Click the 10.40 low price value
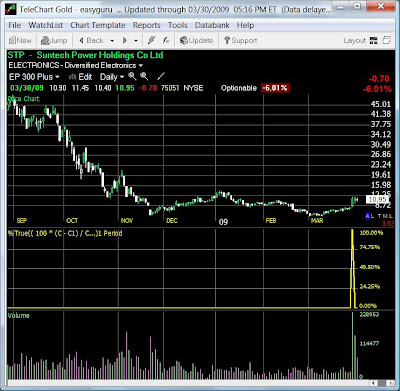The height and width of the screenshot is (391, 400). tap(103, 88)
